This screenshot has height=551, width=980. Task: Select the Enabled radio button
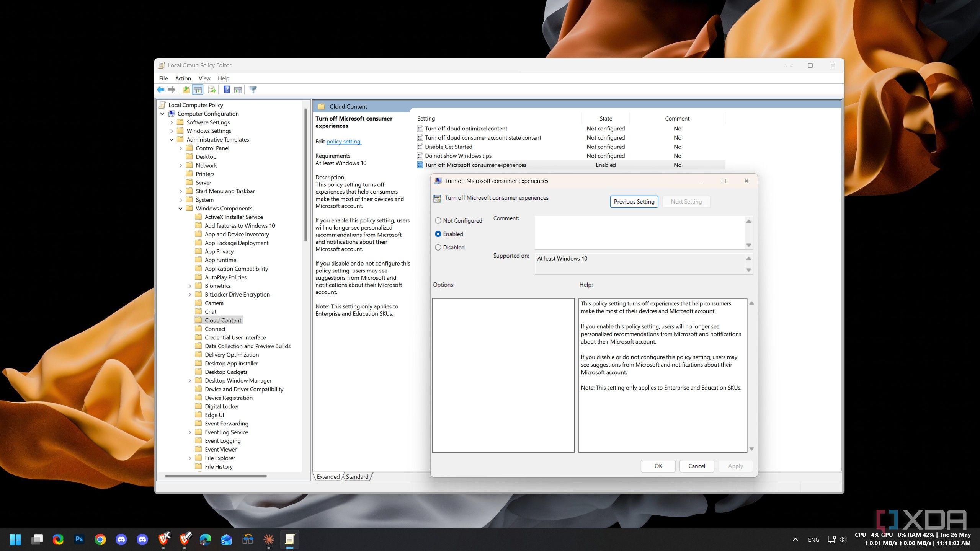pos(438,234)
